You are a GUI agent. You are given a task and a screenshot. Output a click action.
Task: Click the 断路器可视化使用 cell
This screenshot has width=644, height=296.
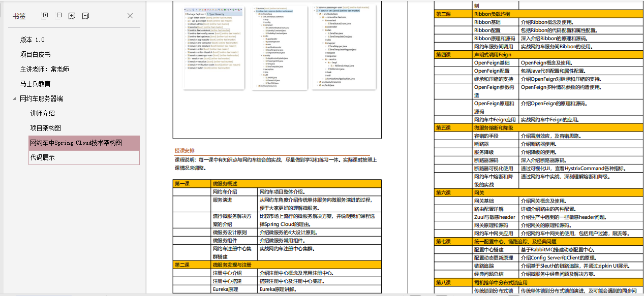coord(496,169)
